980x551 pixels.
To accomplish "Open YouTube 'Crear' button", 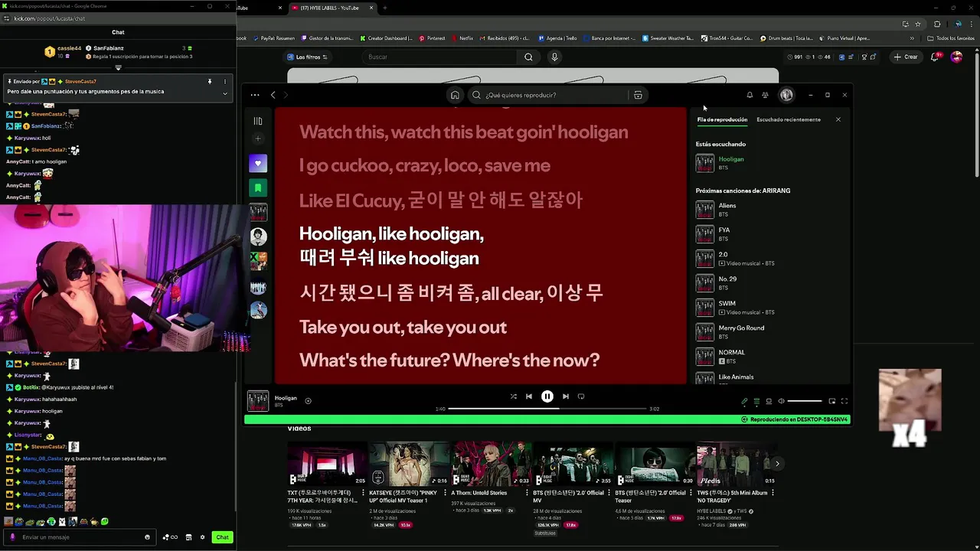I will [x=905, y=57].
